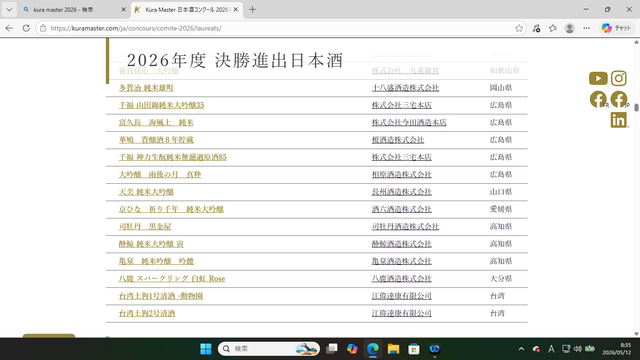
Task: Open Task View from the taskbar
Action: click(x=332, y=349)
